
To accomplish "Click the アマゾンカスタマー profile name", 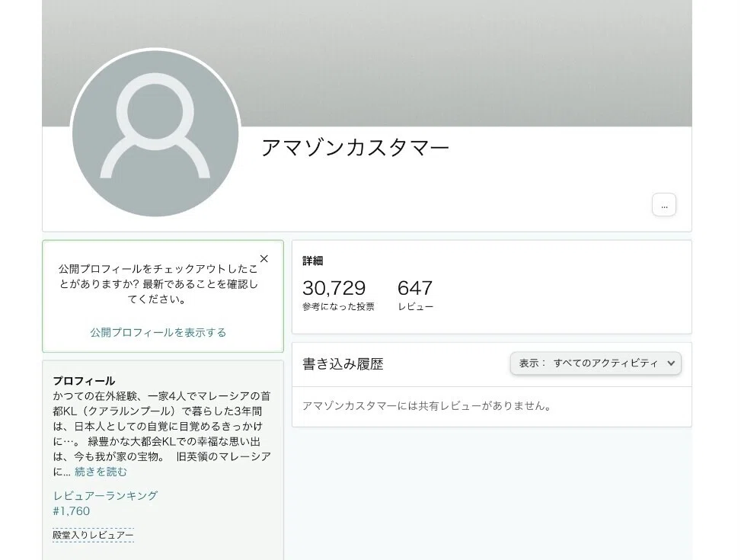I will coord(355,148).
